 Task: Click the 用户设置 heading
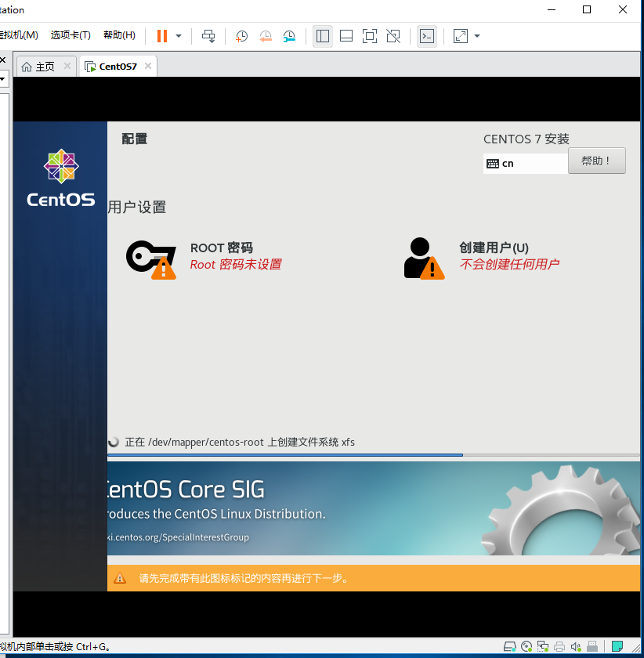pos(137,208)
